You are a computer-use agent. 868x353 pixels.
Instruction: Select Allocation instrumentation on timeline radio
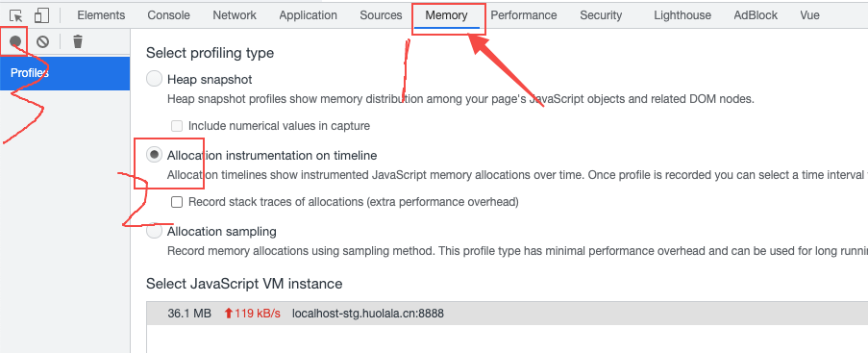(155, 155)
